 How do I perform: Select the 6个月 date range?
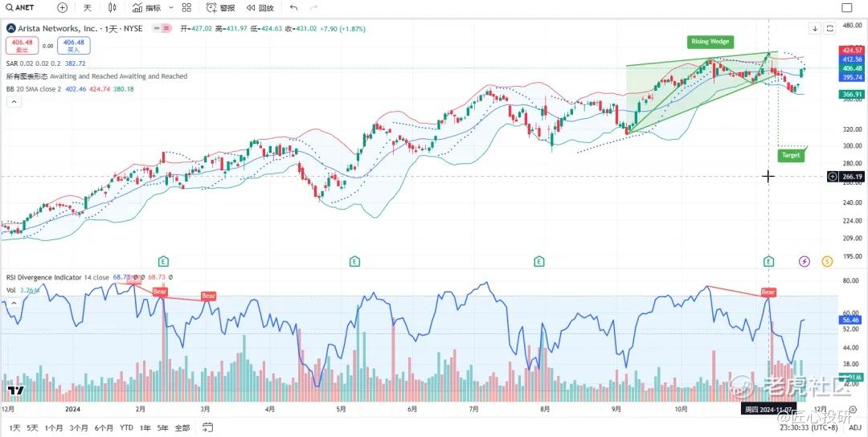point(104,427)
